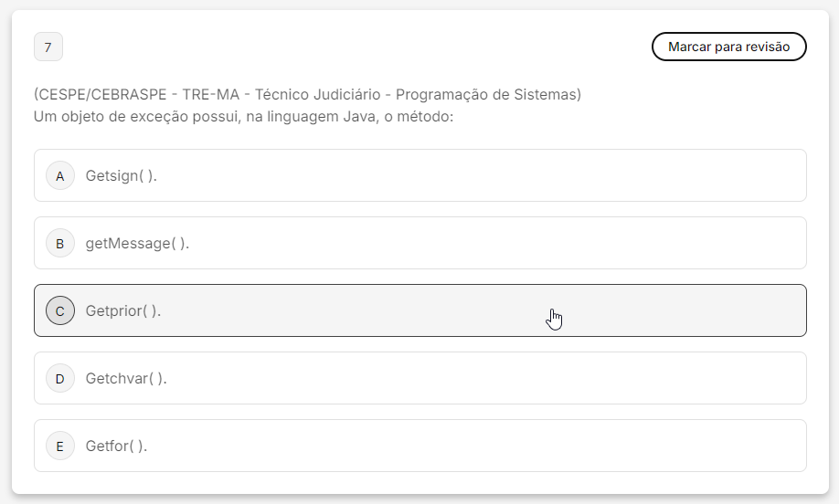Image resolution: width=839 pixels, height=504 pixels.
Task: Select the circled letter B option marker
Action: (x=60, y=243)
